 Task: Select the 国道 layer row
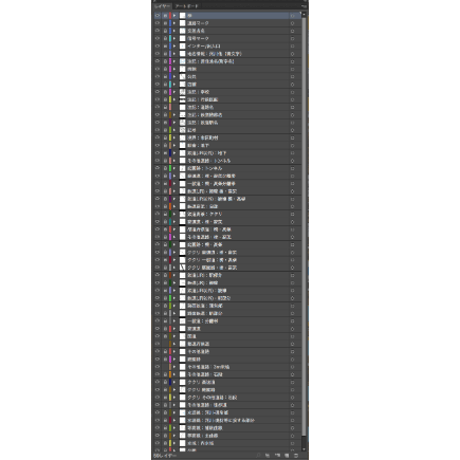pos(227,336)
